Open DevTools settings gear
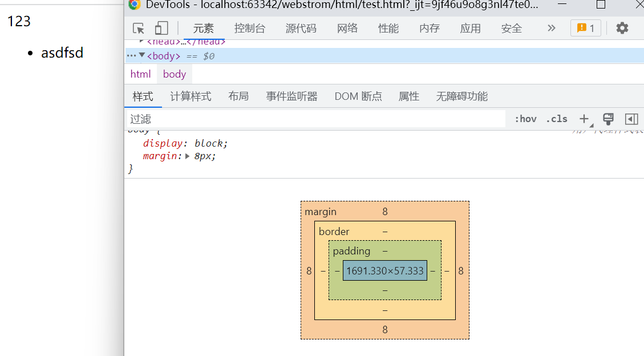644x356 pixels. point(622,28)
